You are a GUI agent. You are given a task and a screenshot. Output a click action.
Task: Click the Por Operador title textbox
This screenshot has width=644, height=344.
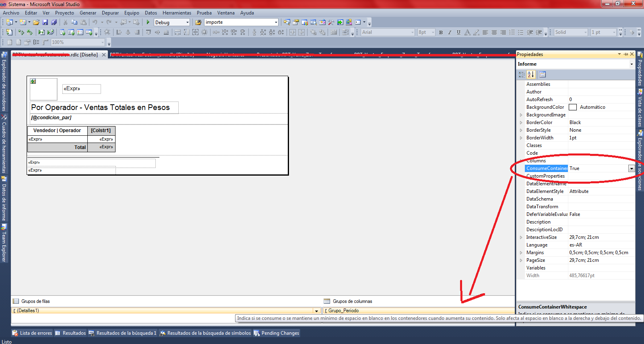[104, 108]
